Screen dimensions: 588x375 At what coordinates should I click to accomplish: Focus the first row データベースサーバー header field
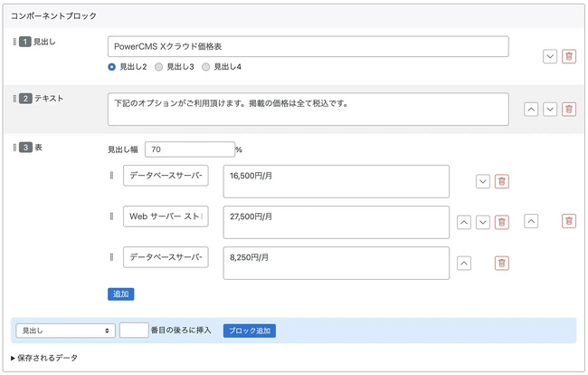166,176
